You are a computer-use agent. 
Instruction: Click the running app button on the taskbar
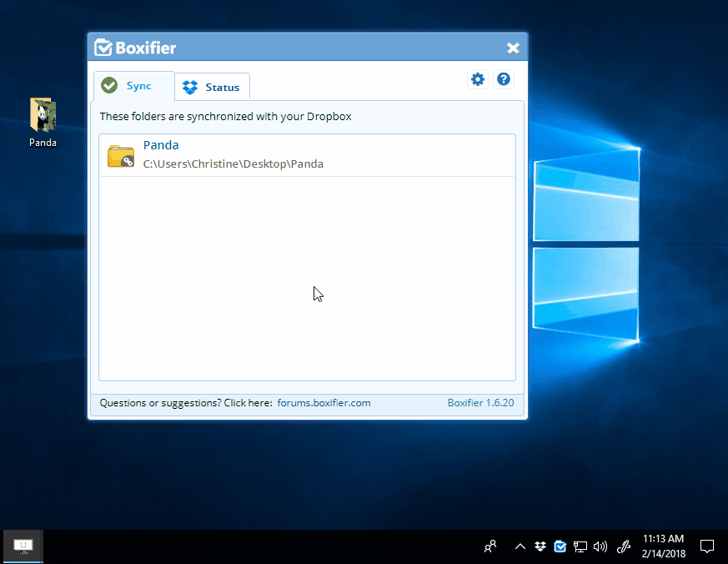click(x=23, y=546)
